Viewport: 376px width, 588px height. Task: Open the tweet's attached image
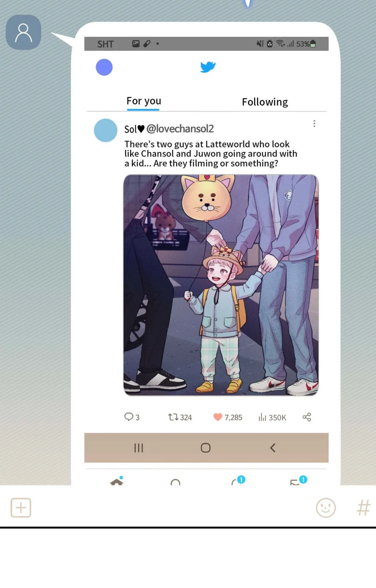point(221,285)
